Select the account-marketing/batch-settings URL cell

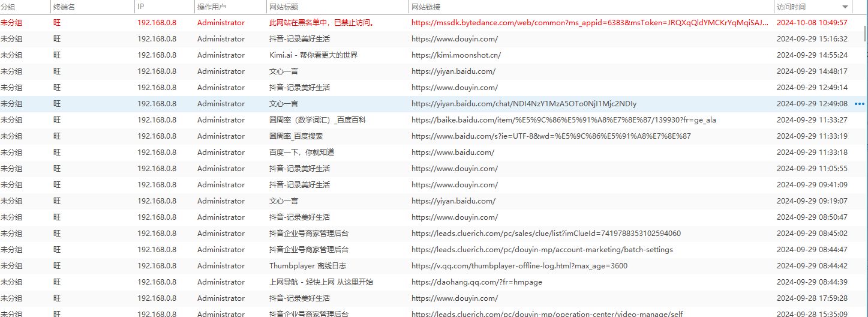coord(542,250)
